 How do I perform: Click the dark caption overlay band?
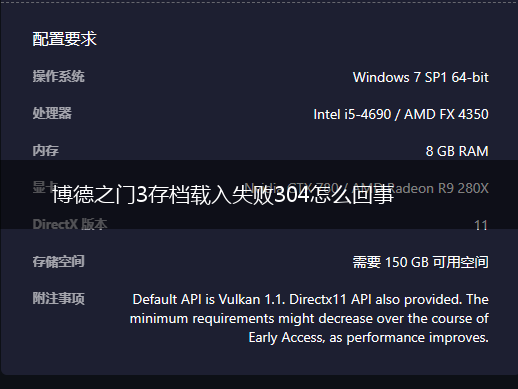click(259, 194)
